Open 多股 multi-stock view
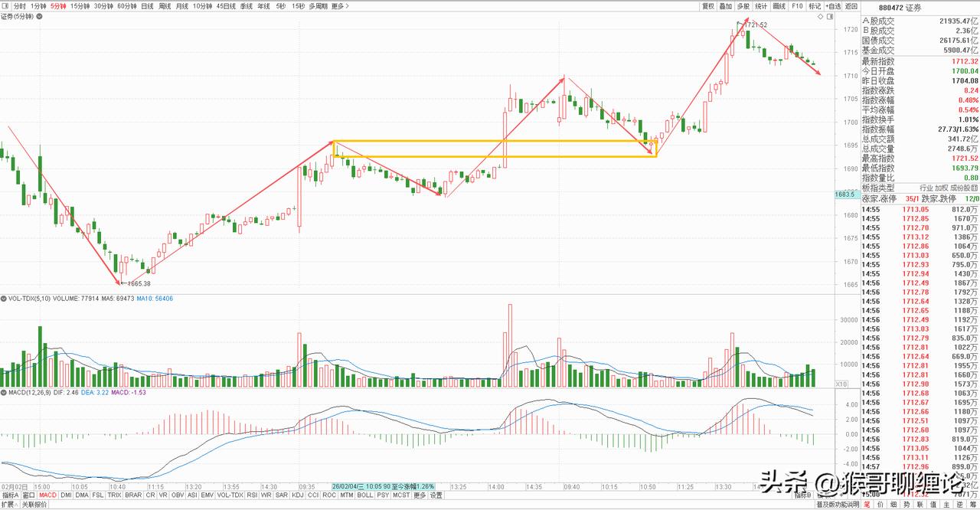 [743, 5]
